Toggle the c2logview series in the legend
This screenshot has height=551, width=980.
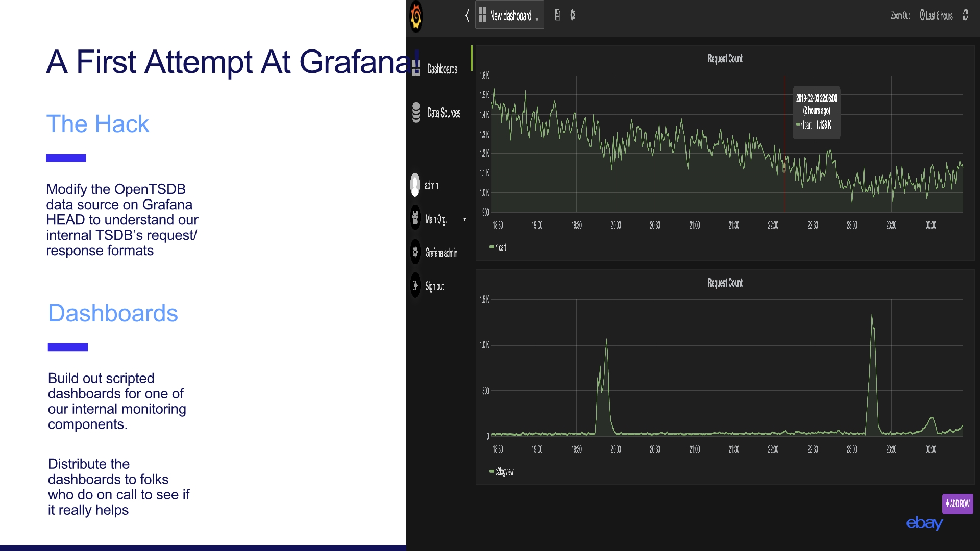click(504, 472)
